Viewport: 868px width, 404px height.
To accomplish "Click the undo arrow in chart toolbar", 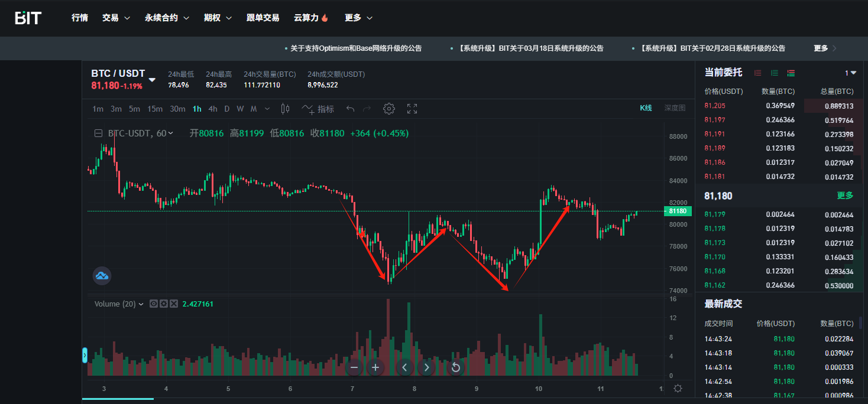I will 350,109.
